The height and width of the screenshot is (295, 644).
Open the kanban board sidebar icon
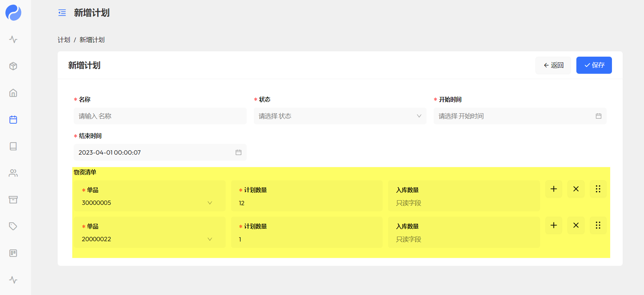[x=13, y=253]
